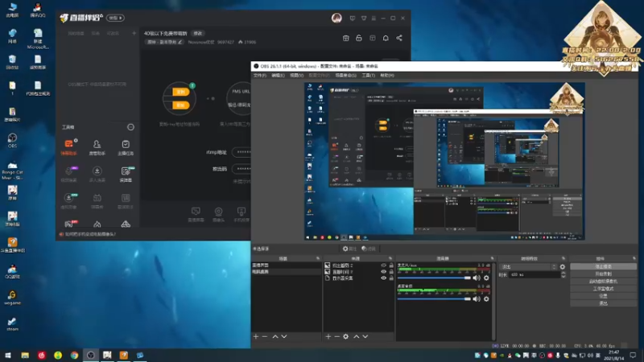Remove selected source with minus icon
This screenshot has height=362, width=644.
(337, 336)
